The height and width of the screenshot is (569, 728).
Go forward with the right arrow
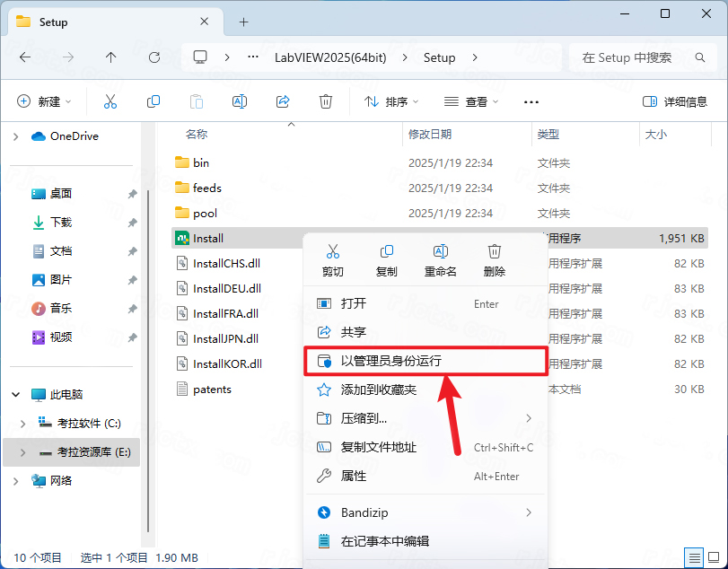coord(68,57)
